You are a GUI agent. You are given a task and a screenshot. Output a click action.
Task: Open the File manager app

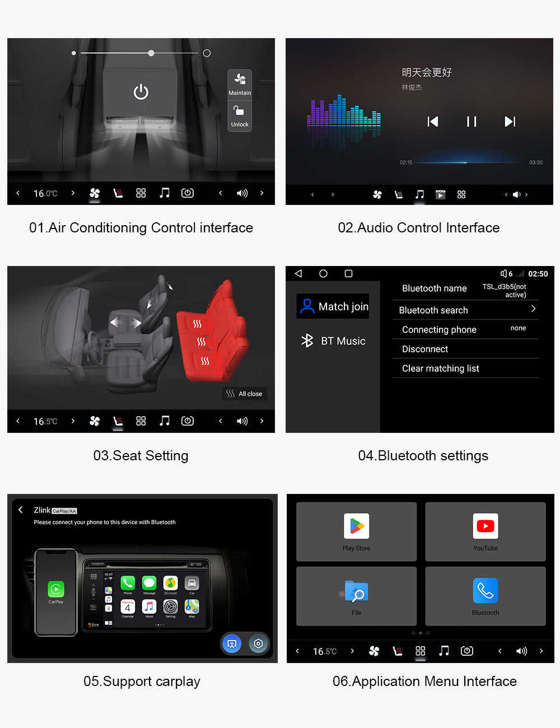(x=356, y=595)
